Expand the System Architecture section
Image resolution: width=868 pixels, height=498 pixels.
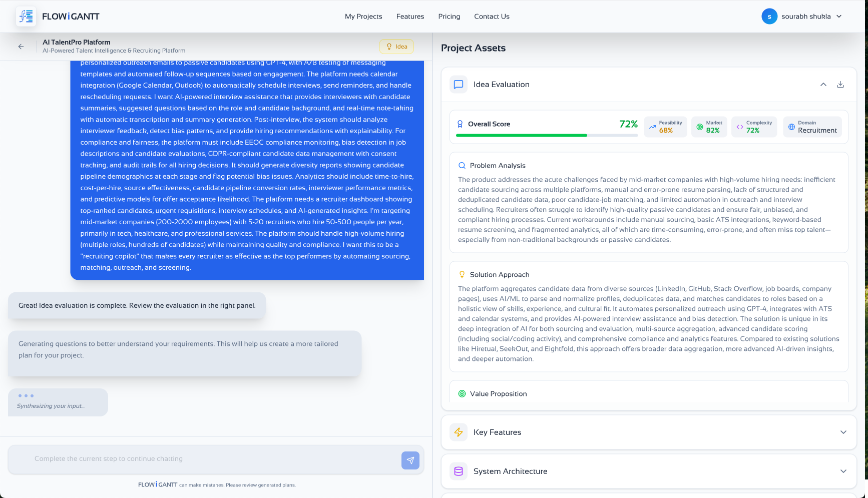843,471
